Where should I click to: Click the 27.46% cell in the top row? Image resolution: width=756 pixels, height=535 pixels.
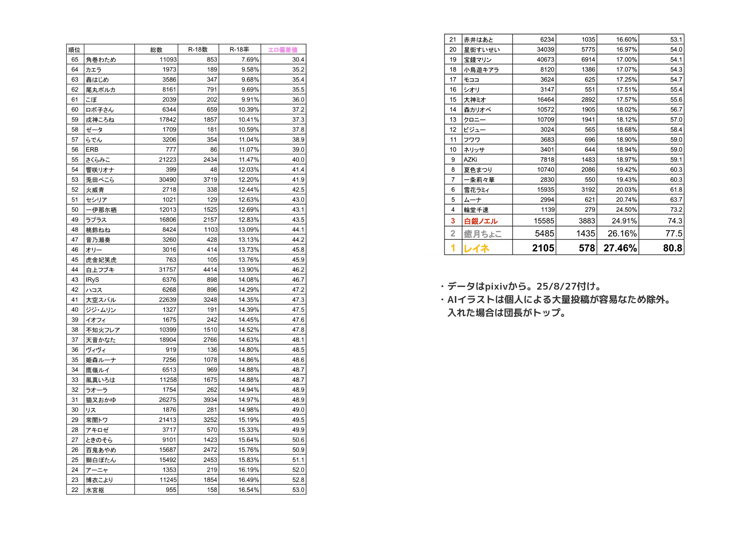coord(620,248)
